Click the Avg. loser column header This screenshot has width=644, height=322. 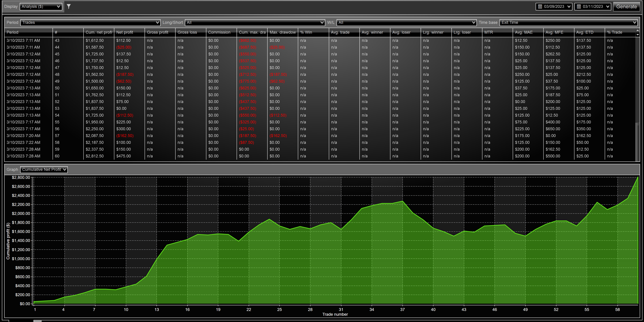tap(405, 32)
